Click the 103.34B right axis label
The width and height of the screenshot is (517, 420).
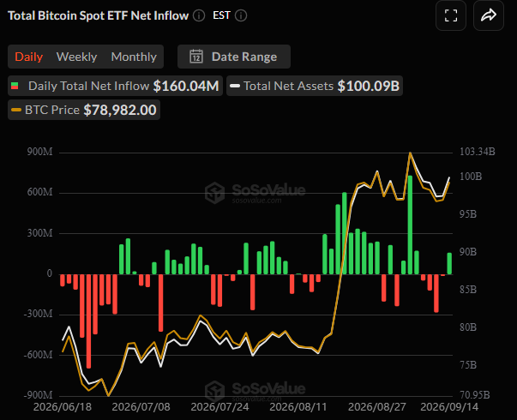point(478,152)
